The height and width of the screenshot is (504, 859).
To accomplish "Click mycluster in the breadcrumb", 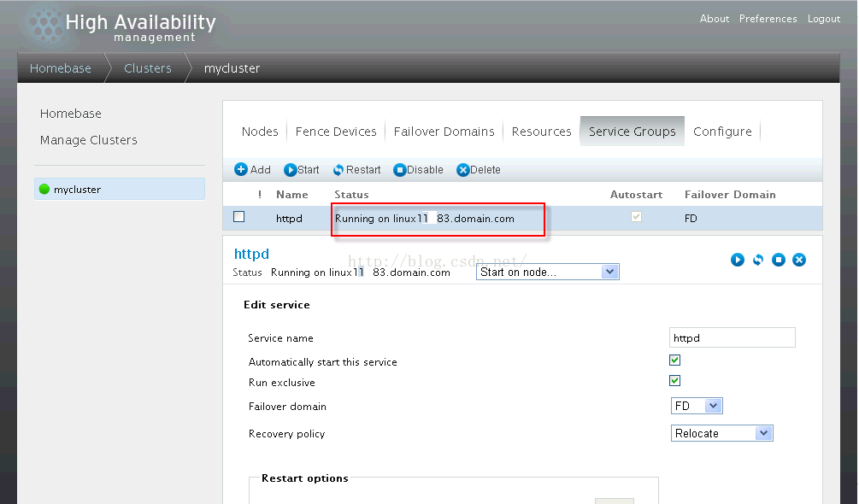I will tap(232, 68).
